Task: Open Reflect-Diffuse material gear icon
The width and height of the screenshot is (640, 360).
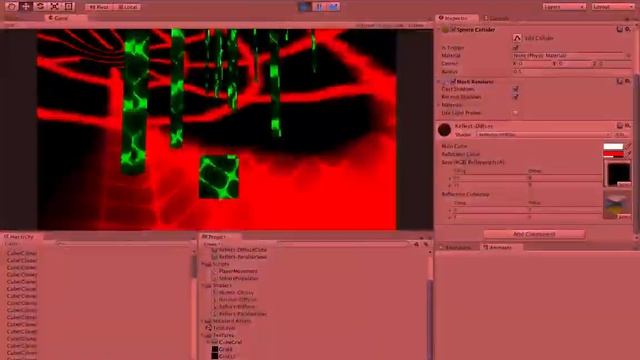Action: pyautogui.click(x=628, y=125)
